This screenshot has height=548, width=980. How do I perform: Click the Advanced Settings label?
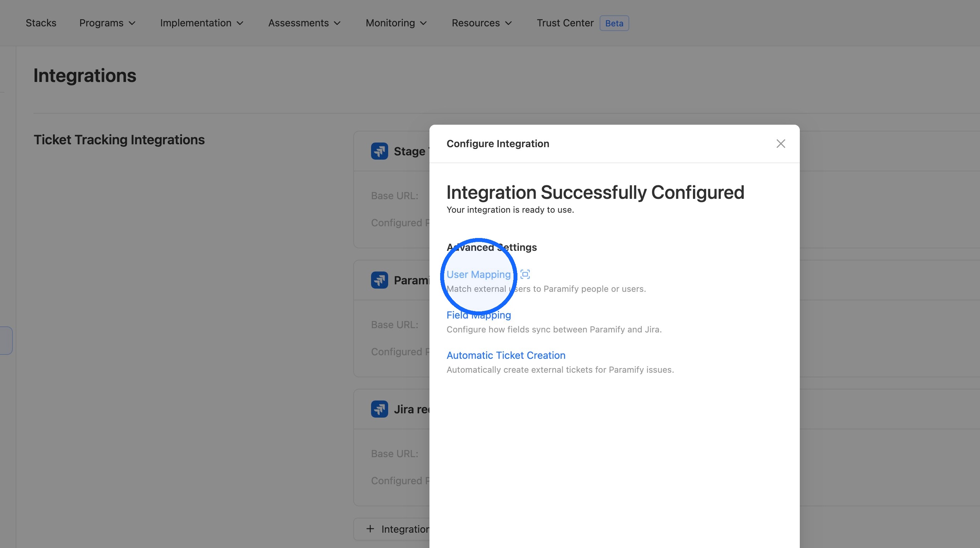(491, 247)
